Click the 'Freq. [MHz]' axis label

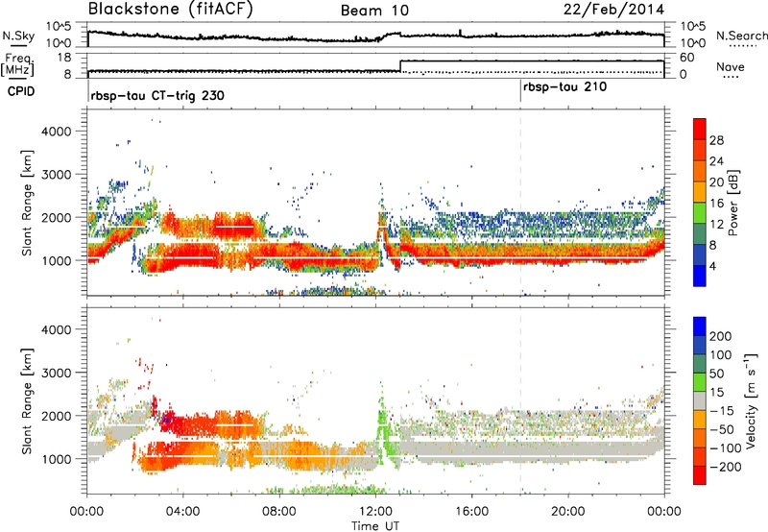(18, 64)
